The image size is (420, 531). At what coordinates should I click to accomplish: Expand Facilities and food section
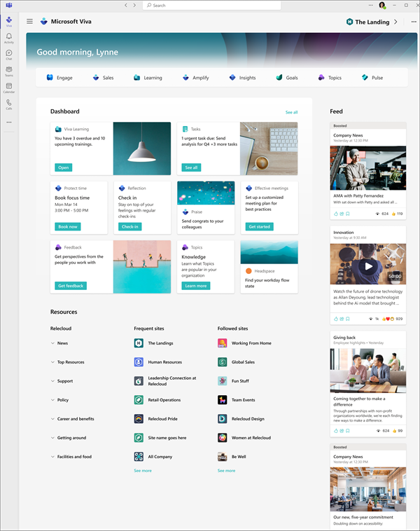click(x=52, y=457)
